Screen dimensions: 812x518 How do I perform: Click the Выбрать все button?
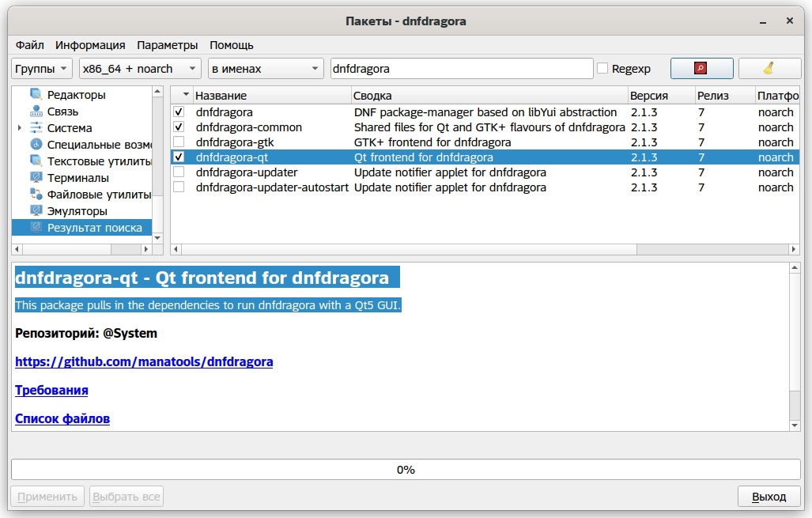coord(127,497)
